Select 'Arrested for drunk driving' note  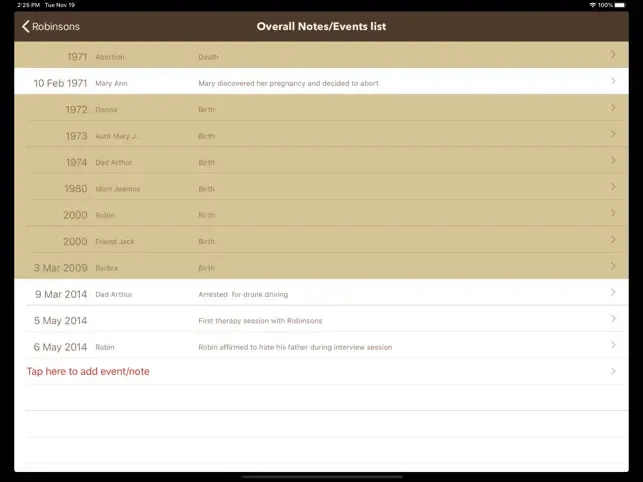pos(243,295)
